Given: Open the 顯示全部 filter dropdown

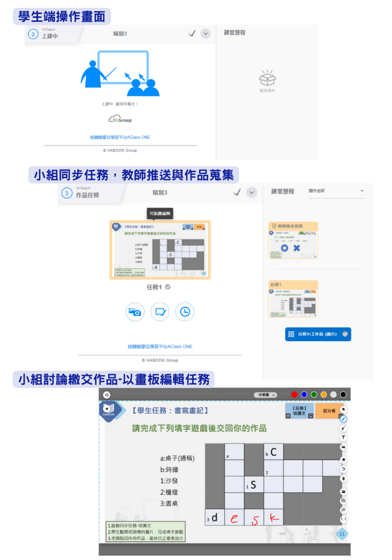Looking at the screenshot, I should click(336, 191).
